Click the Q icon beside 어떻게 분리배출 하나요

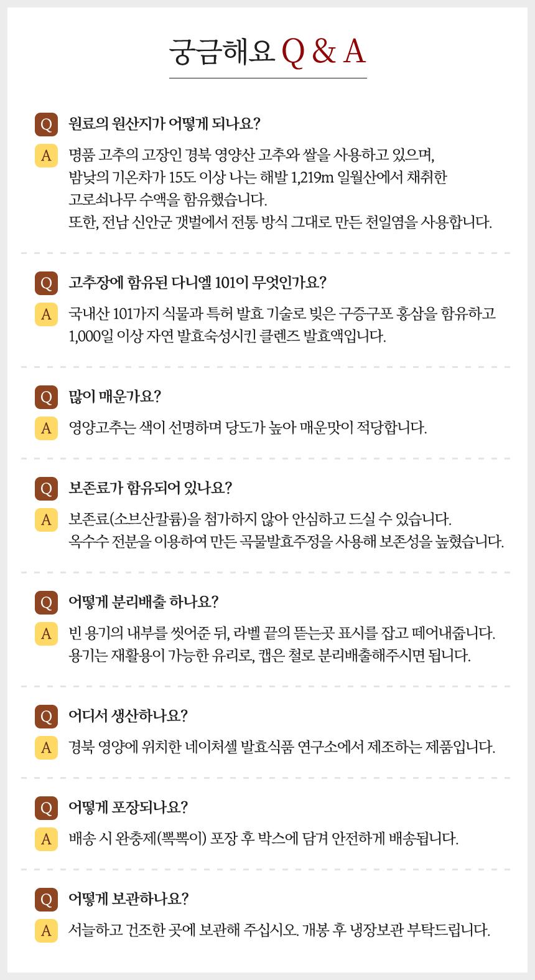46,603
